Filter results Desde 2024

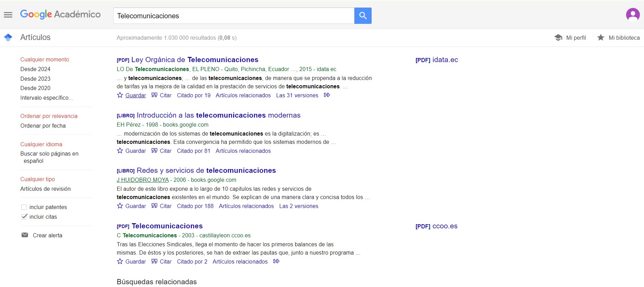click(35, 69)
